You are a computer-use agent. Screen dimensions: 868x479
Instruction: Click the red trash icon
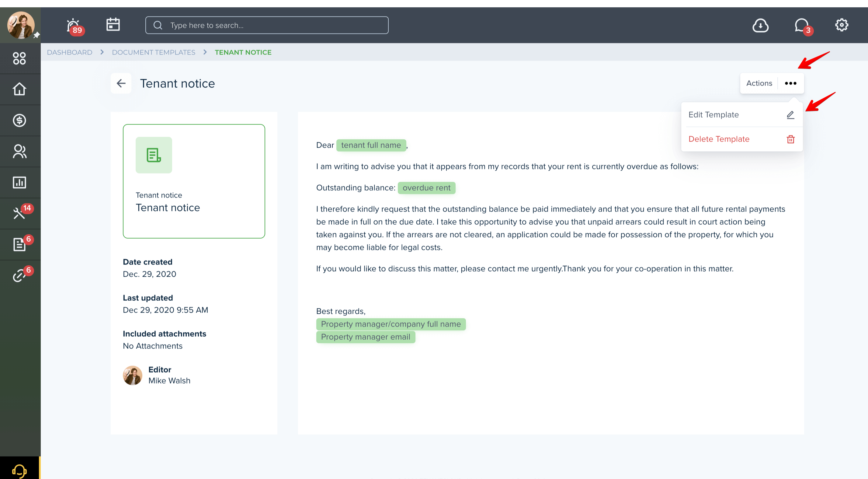click(x=790, y=139)
